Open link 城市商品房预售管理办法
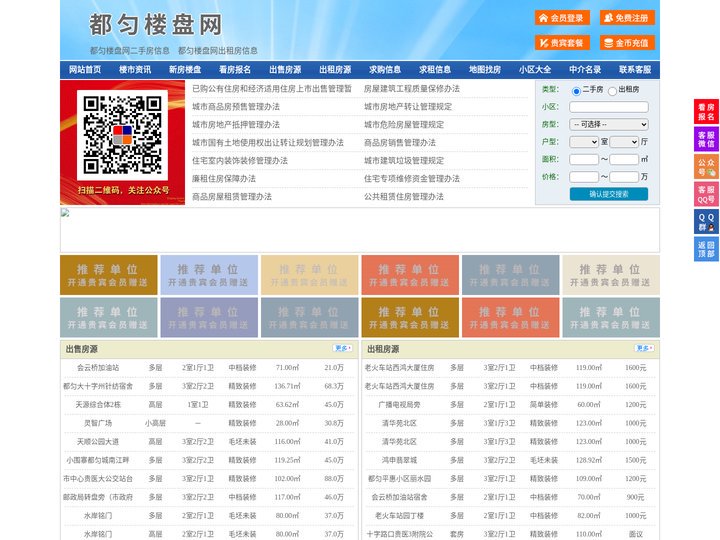720x540 pixels. pyautogui.click(x=236, y=107)
